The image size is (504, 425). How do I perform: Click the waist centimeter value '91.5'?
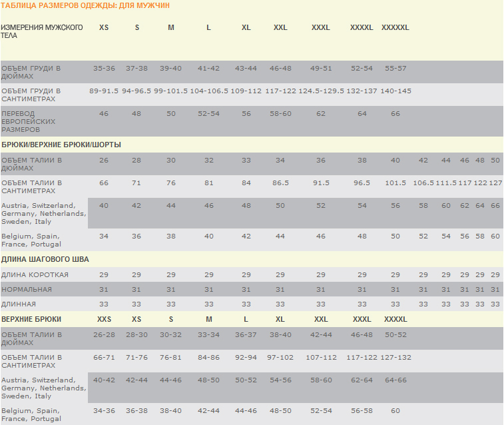click(321, 183)
